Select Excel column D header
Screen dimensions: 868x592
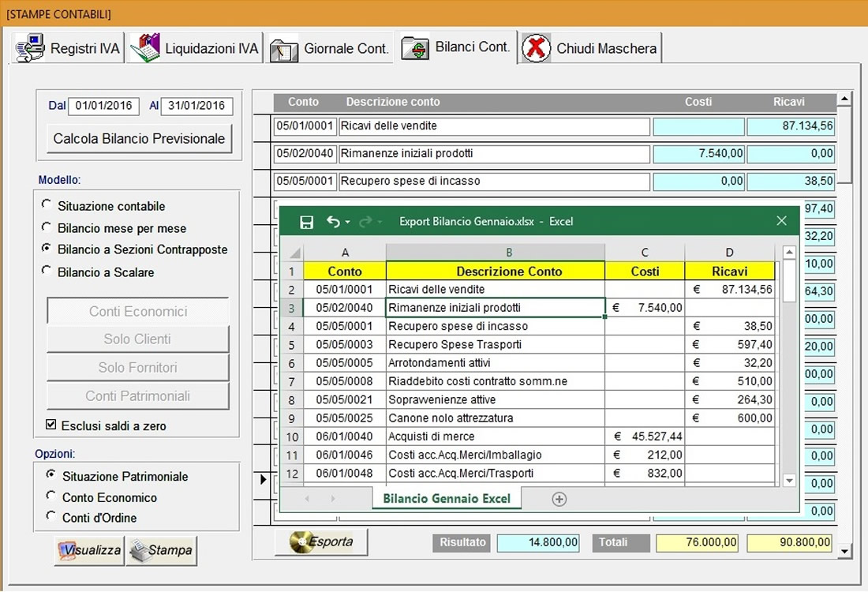(730, 253)
